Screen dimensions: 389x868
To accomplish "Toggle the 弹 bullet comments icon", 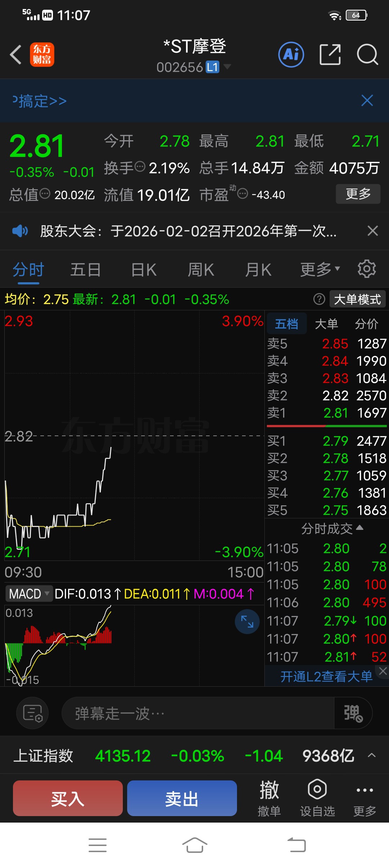I will [353, 713].
